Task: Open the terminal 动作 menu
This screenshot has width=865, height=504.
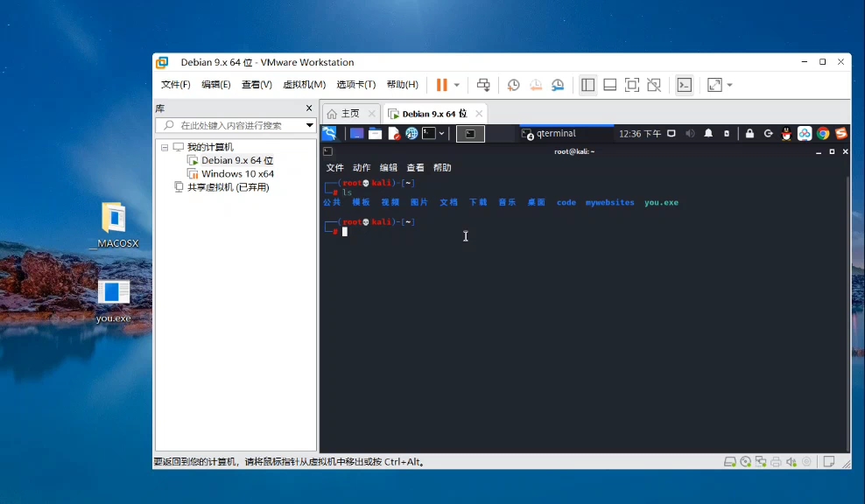Action: (x=362, y=168)
